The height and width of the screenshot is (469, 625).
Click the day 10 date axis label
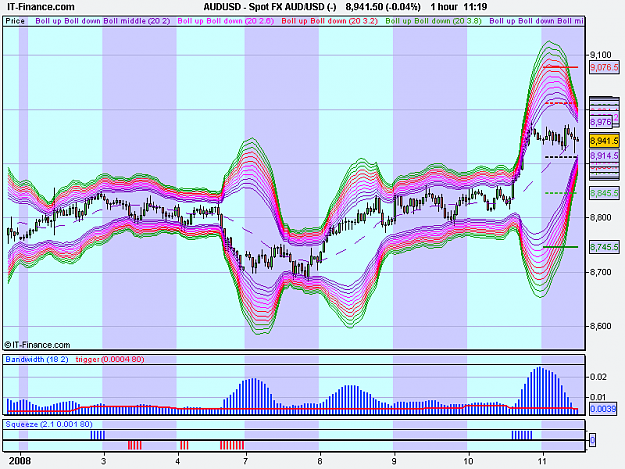click(468, 461)
